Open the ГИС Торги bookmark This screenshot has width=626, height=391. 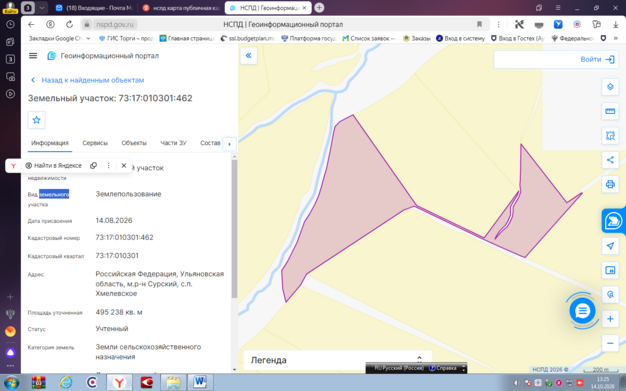point(126,38)
